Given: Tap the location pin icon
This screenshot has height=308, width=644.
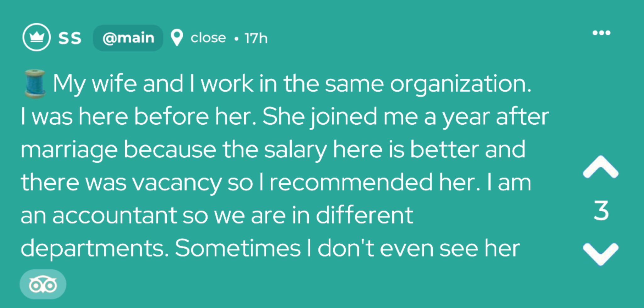Looking at the screenshot, I should pyautogui.click(x=177, y=38).
